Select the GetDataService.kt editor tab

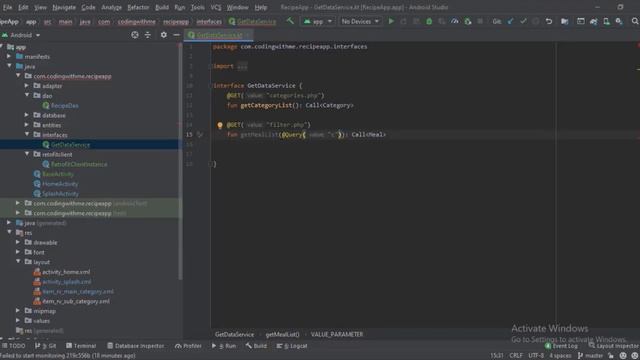coord(218,35)
